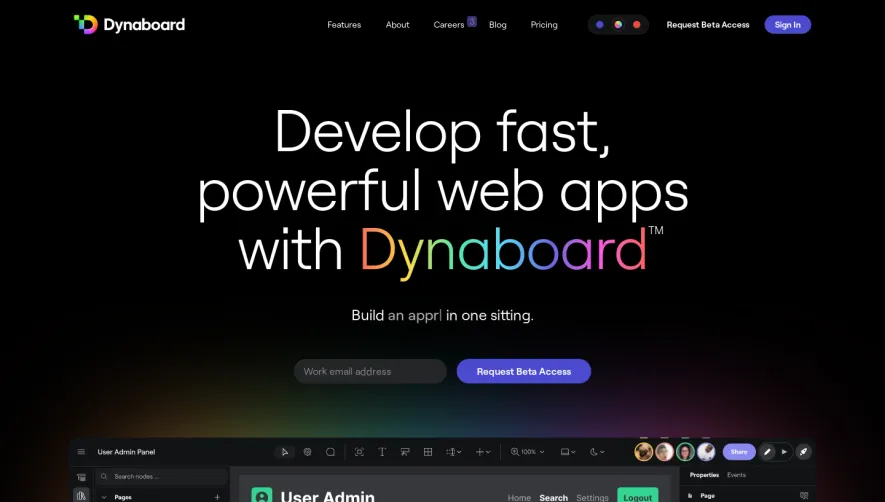Select the table grid tool
This screenshot has height=502, width=885.
click(x=428, y=452)
